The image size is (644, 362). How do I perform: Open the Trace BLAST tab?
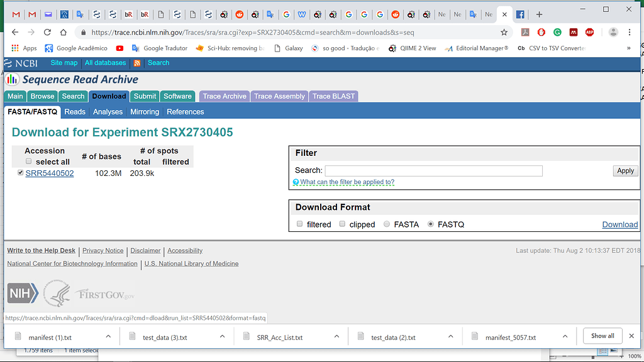point(333,96)
